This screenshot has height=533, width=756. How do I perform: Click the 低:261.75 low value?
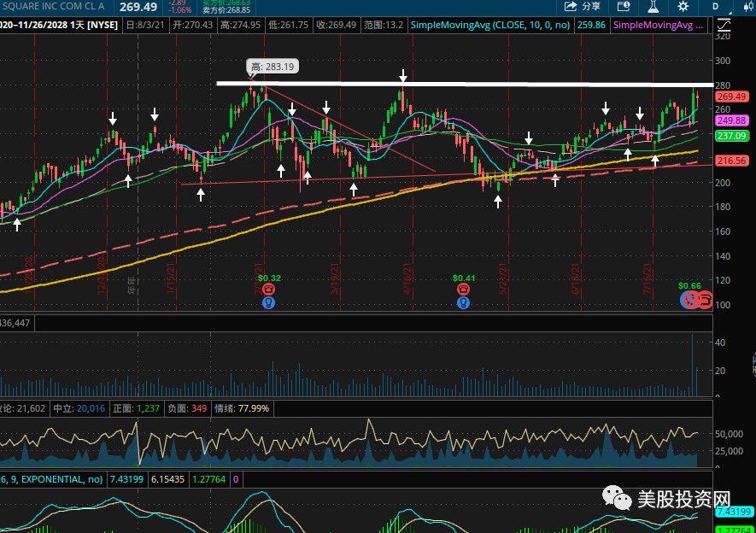[x=288, y=25]
